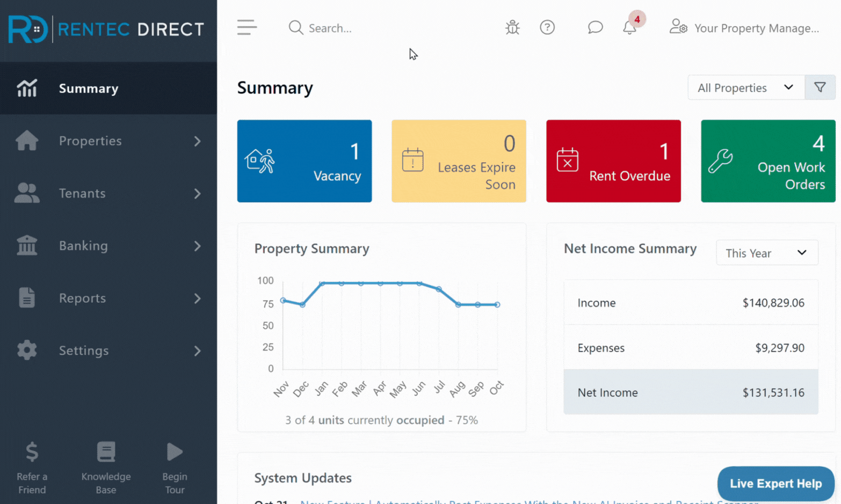Screen dimensions: 841x504
Task: Click the work orders wrench icon
Action: pyautogui.click(x=721, y=160)
